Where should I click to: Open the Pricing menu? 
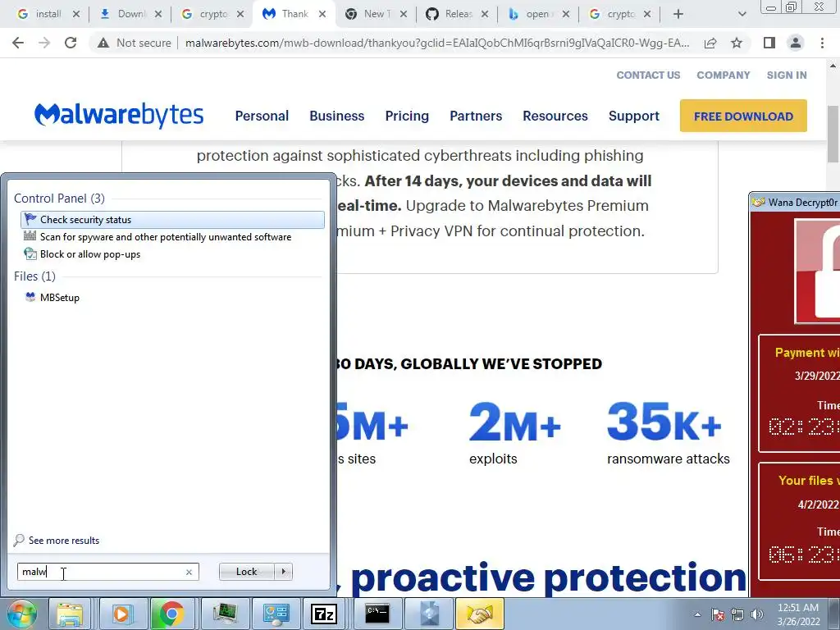(407, 116)
